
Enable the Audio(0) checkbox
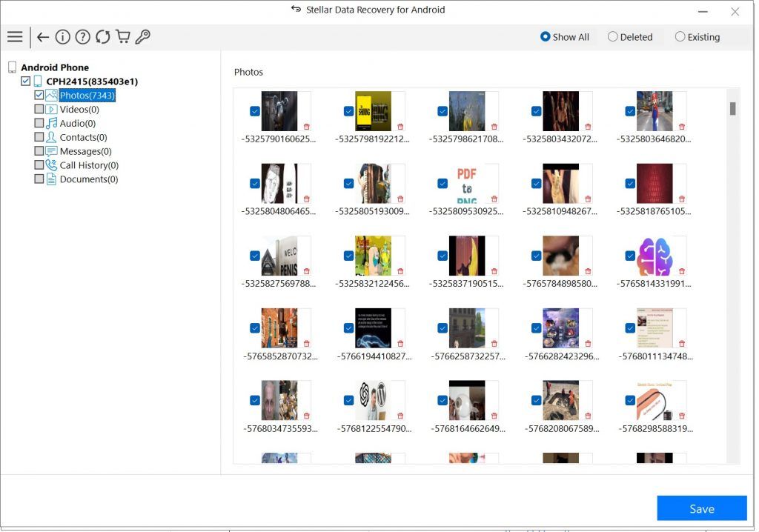[39, 124]
